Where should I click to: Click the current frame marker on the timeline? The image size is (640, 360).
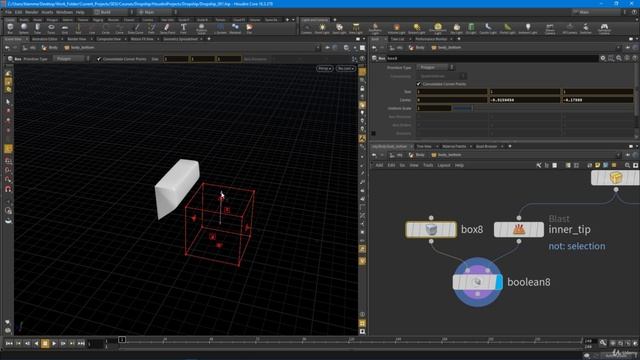click(x=122, y=340)
